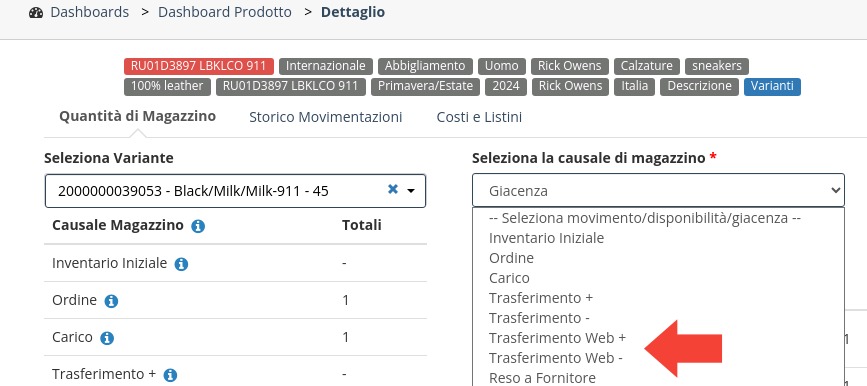The image size is (867, 386).
Task: Open info icon next to Trasferimento +
Action: point(170,375)
